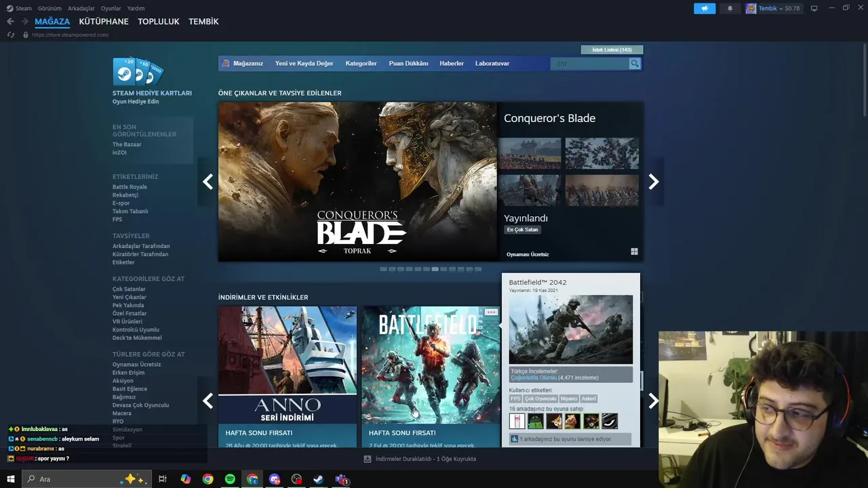Open the Haberler page
This screenshot has height=488, width=868.
(452, 63)
